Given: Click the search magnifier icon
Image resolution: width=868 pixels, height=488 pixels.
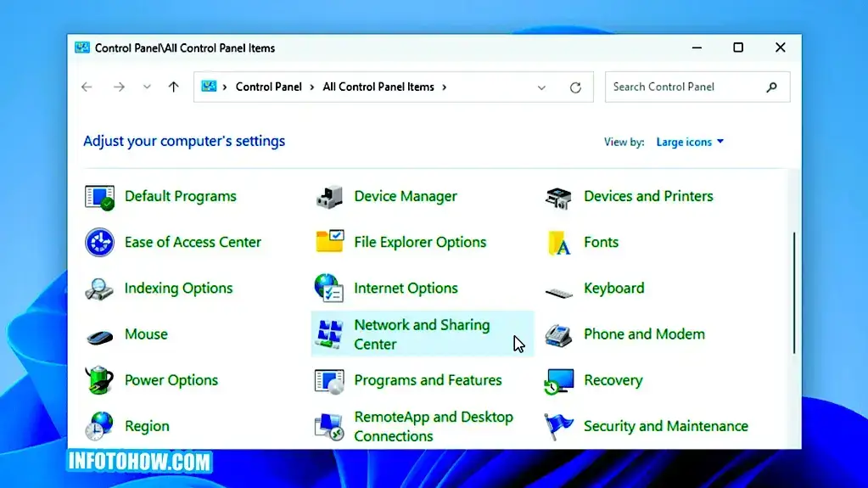Looking at the screenshot, I should tap(771, 87).
